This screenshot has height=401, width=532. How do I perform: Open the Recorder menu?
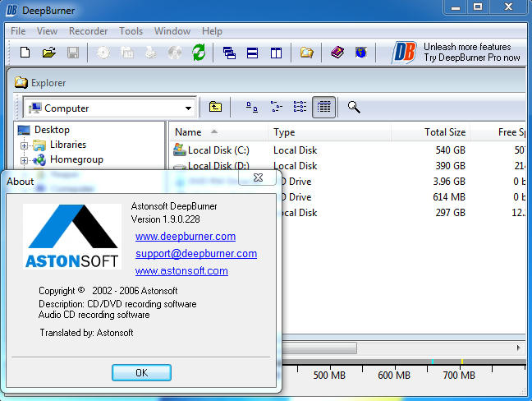coord(88,31)
